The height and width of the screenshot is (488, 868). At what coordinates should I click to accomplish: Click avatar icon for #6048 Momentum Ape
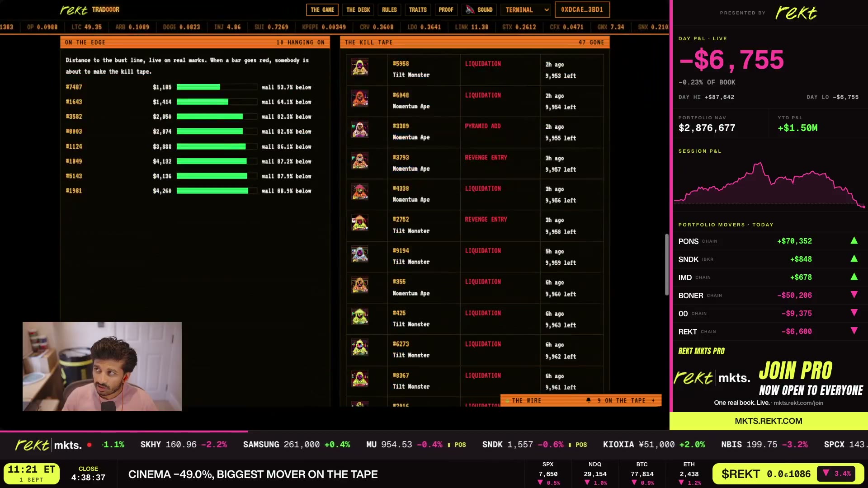click(x=360, y=99)
